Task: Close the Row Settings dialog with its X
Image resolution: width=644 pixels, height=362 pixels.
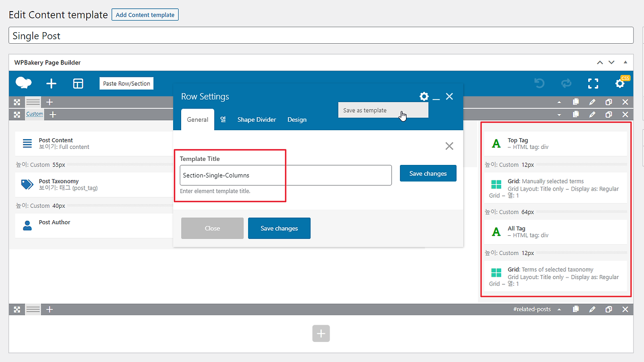Action: click(449, 97)
